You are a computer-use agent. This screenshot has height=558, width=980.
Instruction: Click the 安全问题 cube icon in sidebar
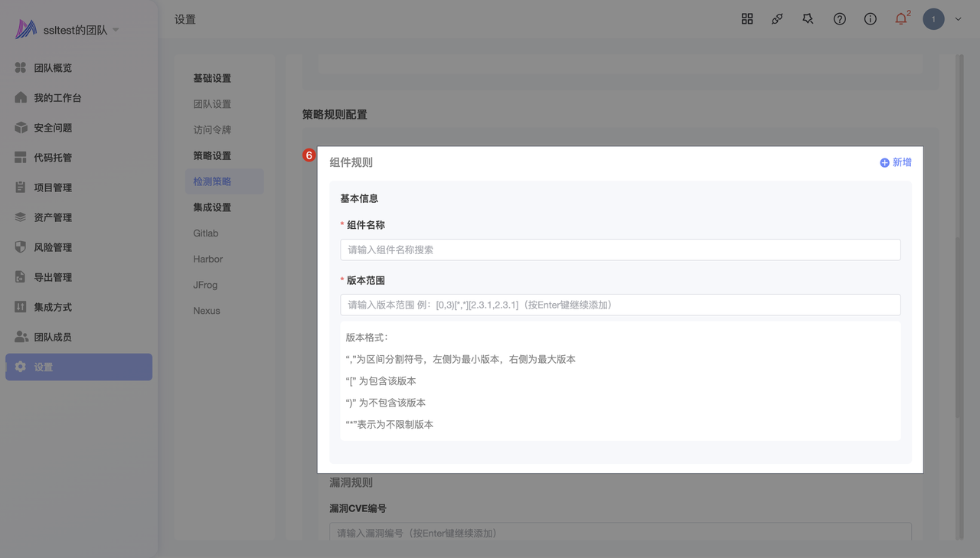21,128
